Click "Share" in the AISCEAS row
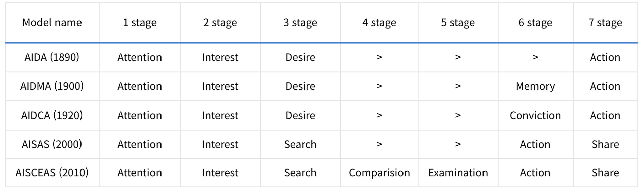This screenshot has width=644, height=194. 605,173
